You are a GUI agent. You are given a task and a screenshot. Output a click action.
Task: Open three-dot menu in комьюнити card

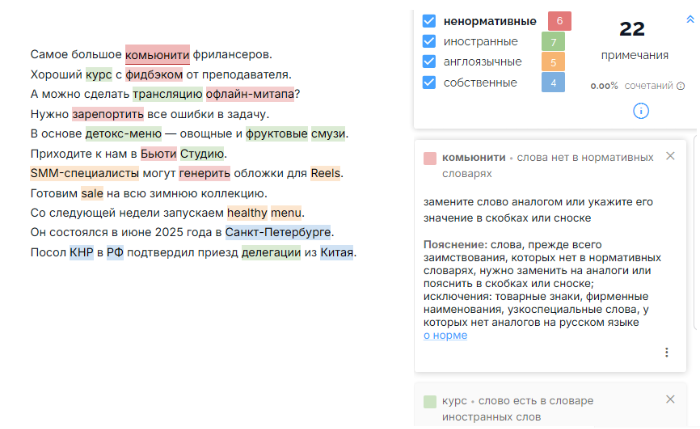coord(667,352)
